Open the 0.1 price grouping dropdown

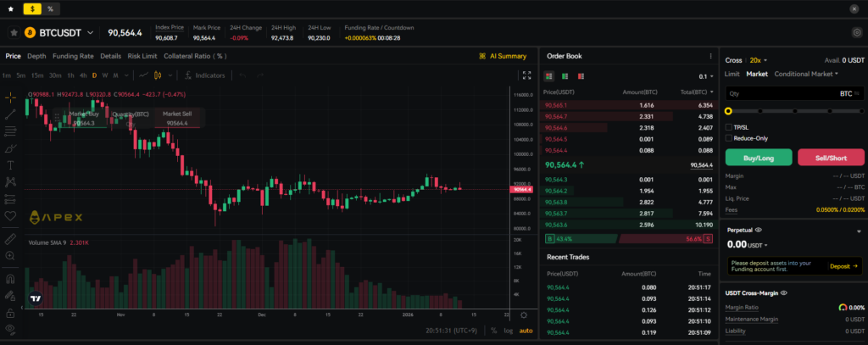tap(706, 76)
